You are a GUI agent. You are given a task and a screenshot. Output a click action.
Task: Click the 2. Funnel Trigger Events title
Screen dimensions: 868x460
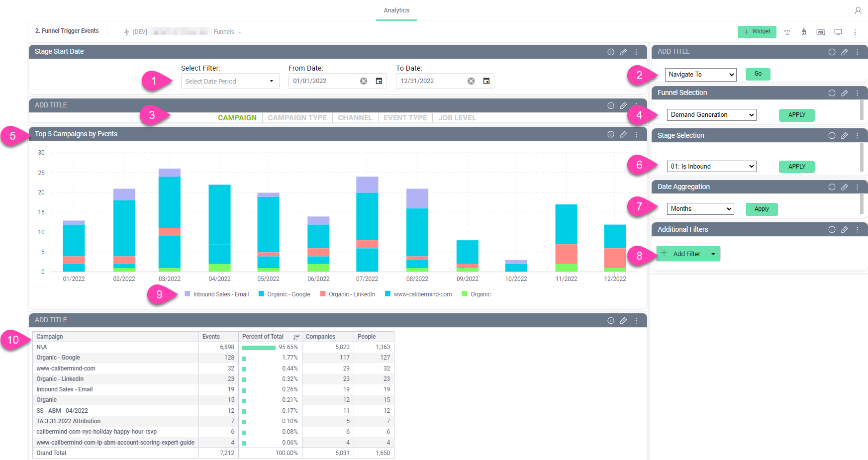click(67, 31)
